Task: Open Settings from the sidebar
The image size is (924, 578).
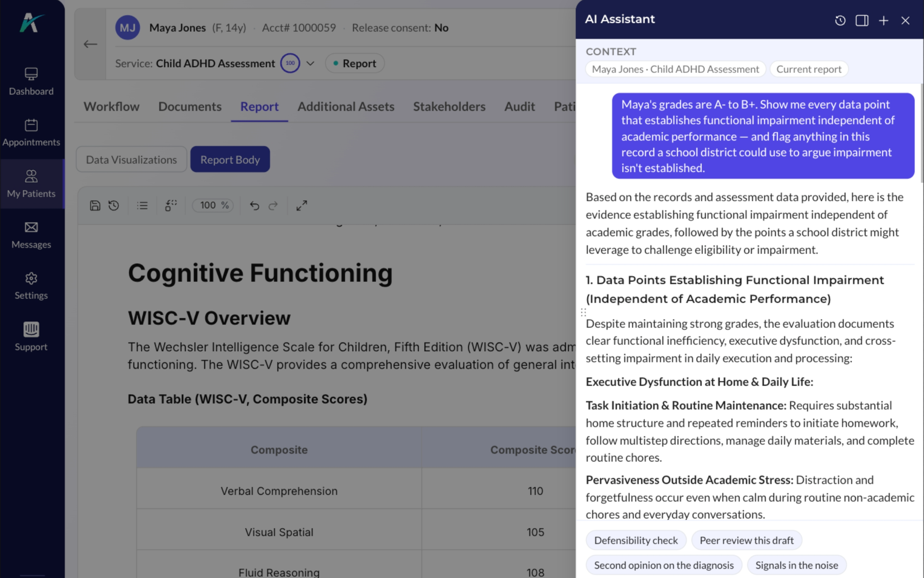Action: [x=31, y=286]
